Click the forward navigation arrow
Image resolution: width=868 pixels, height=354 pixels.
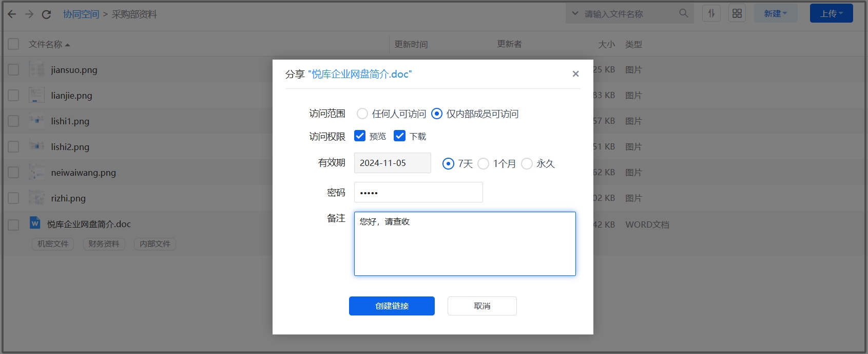(x=29, y=14)
